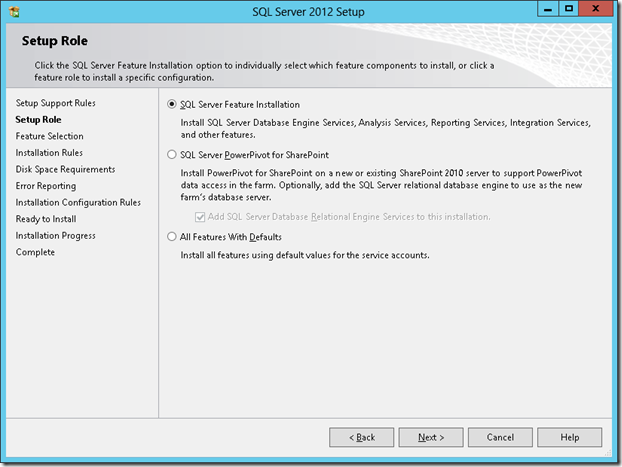
Task: Minimize the SQL Server 2012 Setup window
Action: 548,9
